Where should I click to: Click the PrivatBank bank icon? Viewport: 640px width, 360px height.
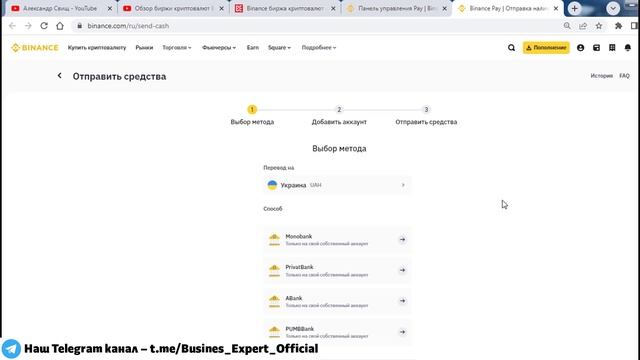pyautogui.click(x=274, y=270)
